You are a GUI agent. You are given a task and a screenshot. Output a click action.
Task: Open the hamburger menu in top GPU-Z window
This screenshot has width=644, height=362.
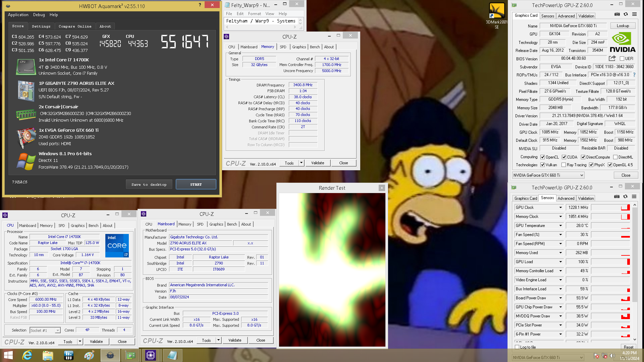(634, 14)
